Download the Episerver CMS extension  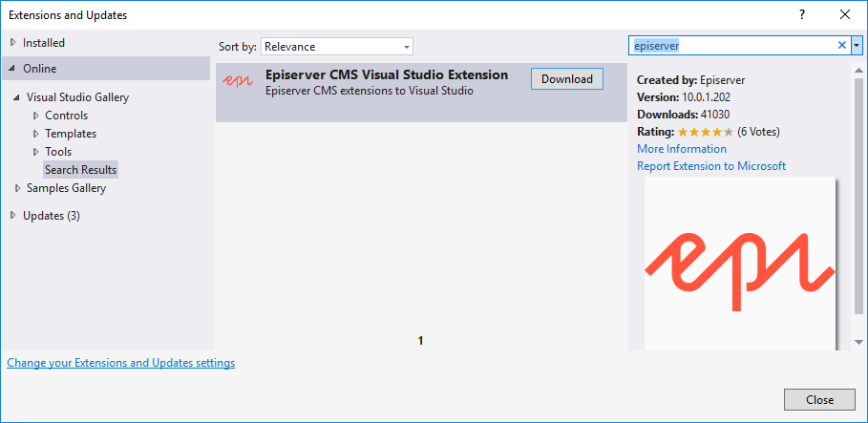coord(566,79)
